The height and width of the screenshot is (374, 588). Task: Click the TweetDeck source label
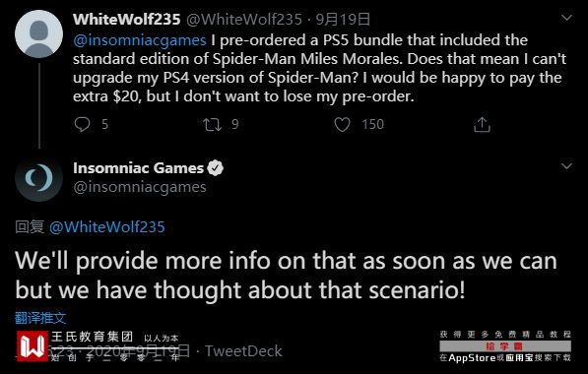(x=243, y=350)
